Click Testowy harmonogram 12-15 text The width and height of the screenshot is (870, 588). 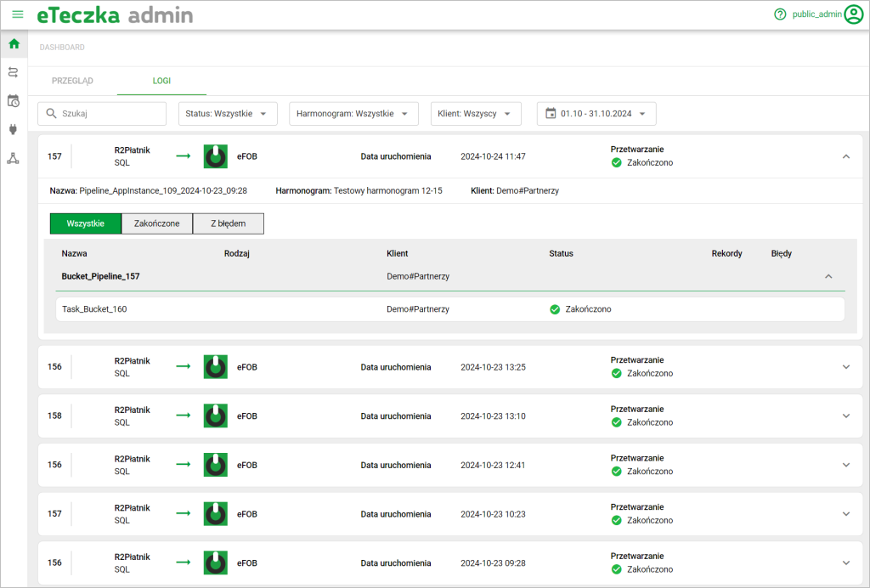tap(387, 191)
